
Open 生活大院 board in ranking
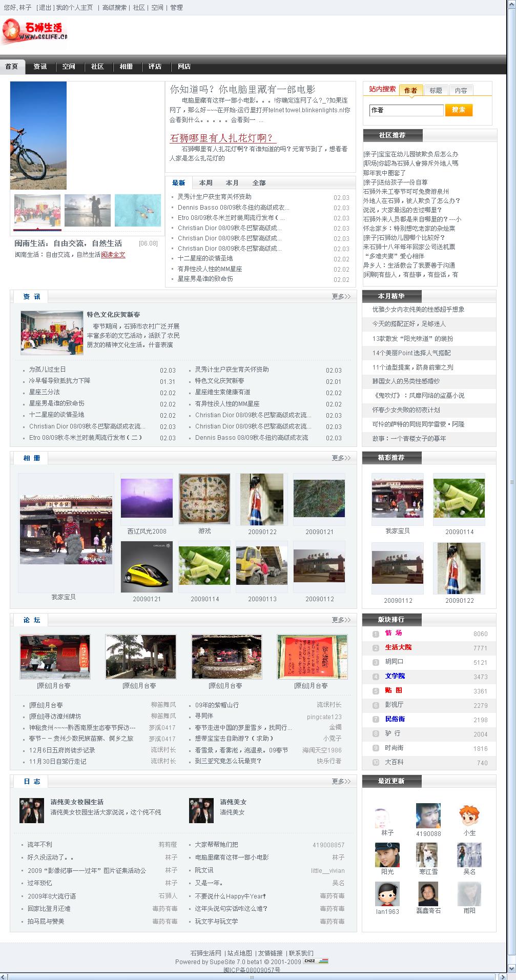398,647
